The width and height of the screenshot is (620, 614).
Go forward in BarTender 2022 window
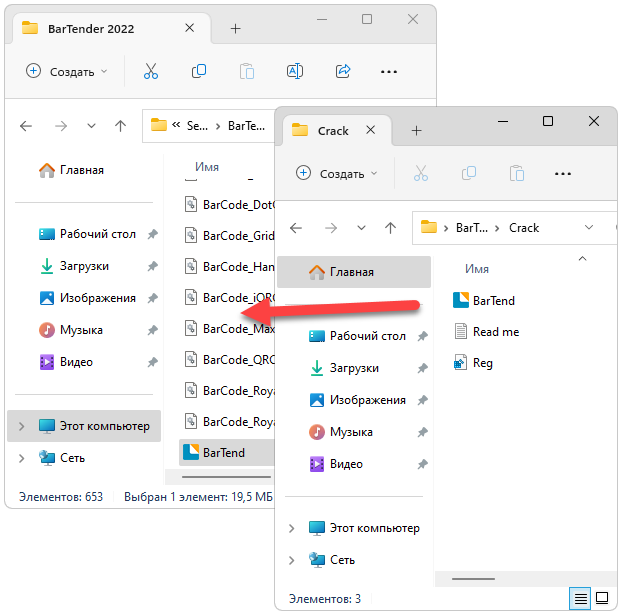click(x=61, y=126)
